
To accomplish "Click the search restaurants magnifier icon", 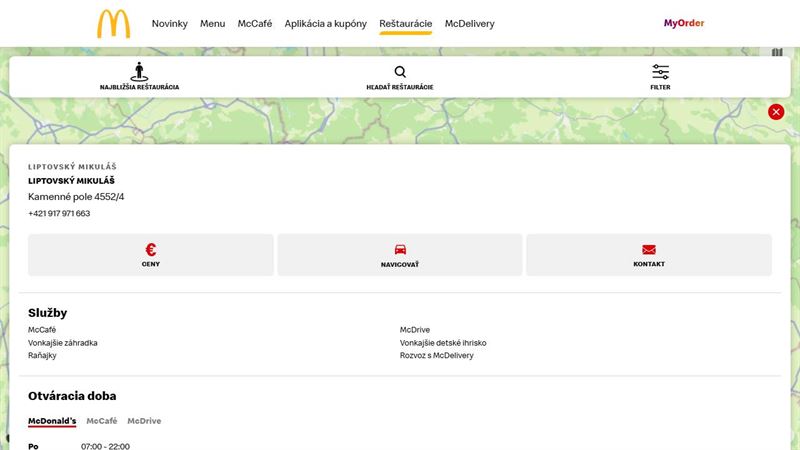I will [x=400, y=72].
